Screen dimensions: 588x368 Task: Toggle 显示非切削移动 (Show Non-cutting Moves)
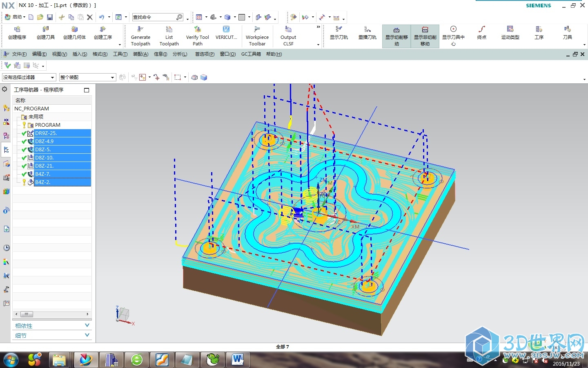coord(425,36)
